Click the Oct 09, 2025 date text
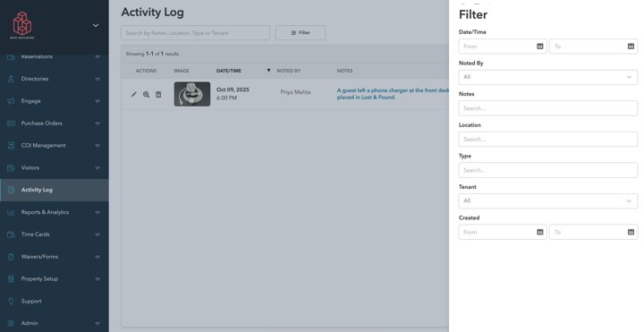 coord(233,89)
